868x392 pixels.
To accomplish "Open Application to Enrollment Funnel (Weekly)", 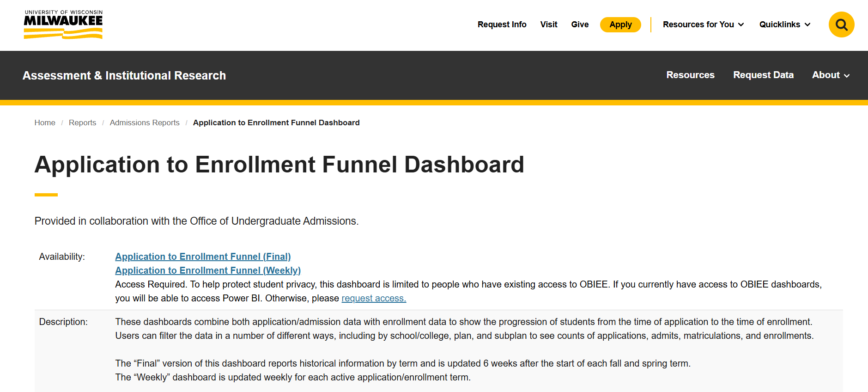I will pos(208,270).
